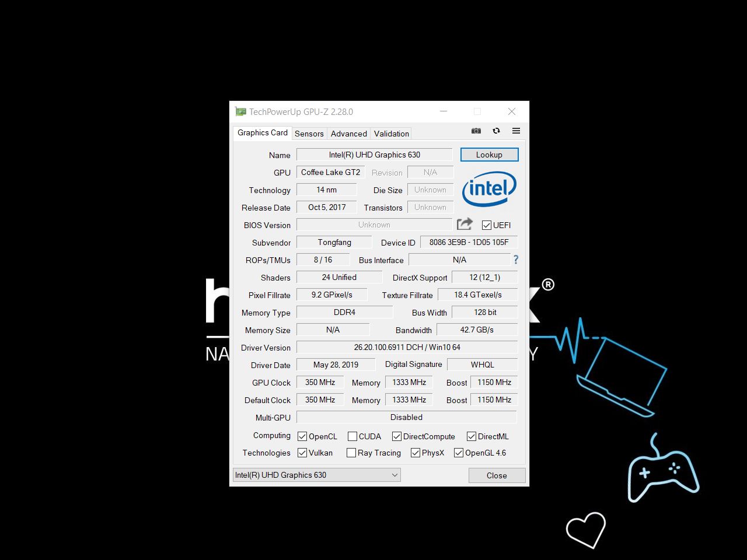
Task: Toggle the CUDA checkbox
Action: point(352,436)
